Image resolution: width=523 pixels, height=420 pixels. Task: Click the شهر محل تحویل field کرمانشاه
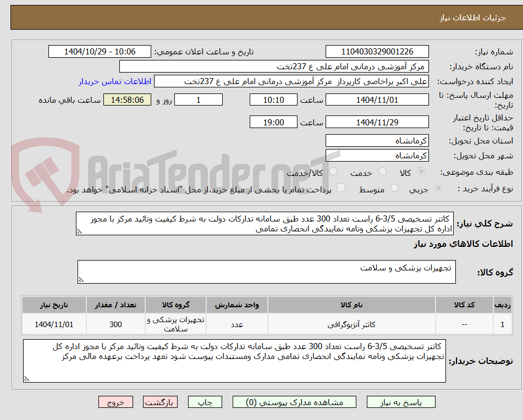(x=377, y=156)
